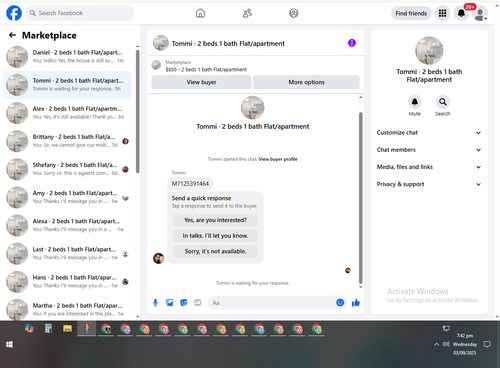
Task: Click the taskbar volume speaker icon
Action: (x=446, y=344)
